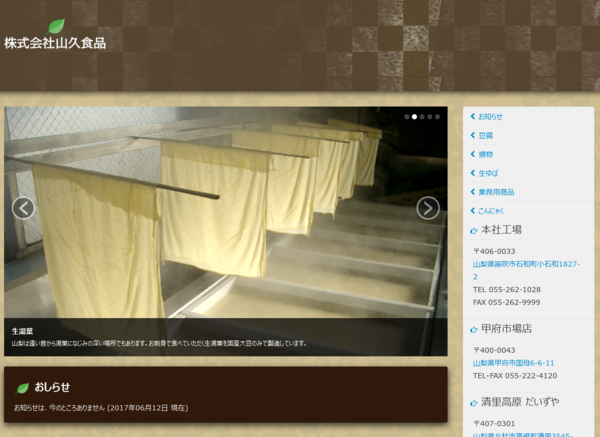The width and height of the screenshot is (600, 437).
Task: Click the leaf icon beside おしらせ
Action: tap(23, 387)
